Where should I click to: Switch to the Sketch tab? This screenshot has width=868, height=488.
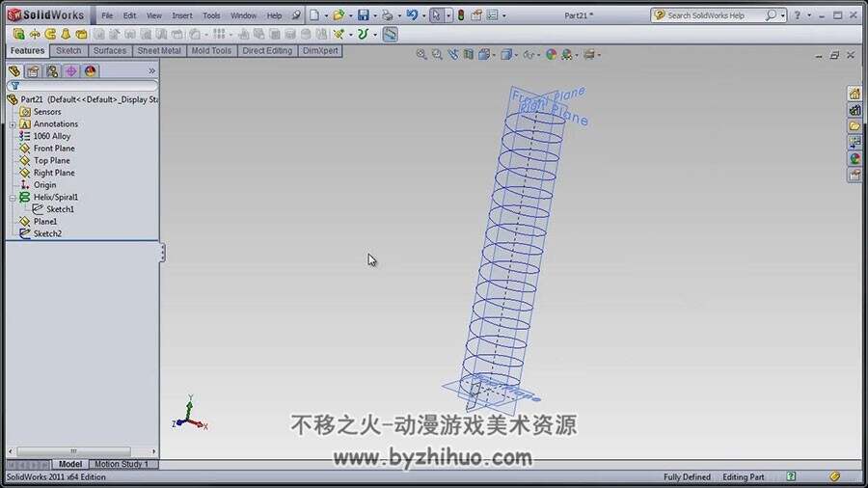click(x=68, y=51)
